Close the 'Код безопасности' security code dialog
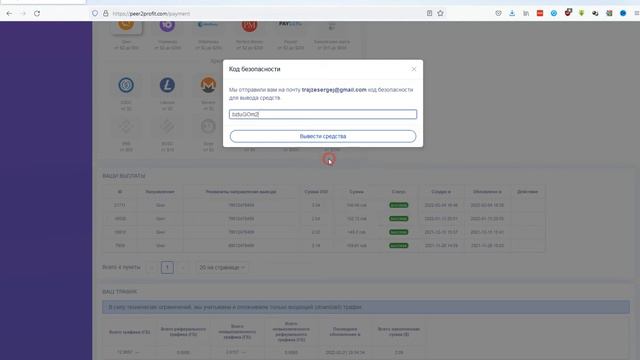Image resolution: width=640 pixels, height=360 pixels. click(414, 69)
